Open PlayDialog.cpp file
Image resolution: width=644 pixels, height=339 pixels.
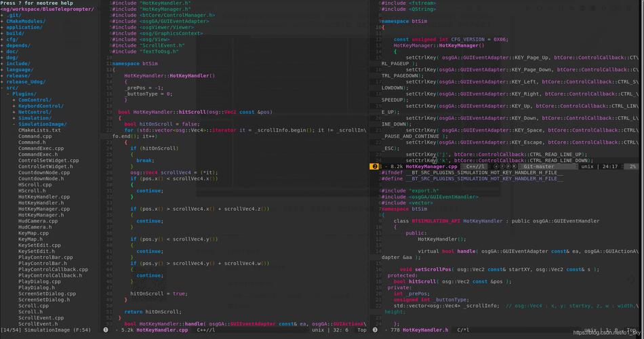tap(39, 281)
